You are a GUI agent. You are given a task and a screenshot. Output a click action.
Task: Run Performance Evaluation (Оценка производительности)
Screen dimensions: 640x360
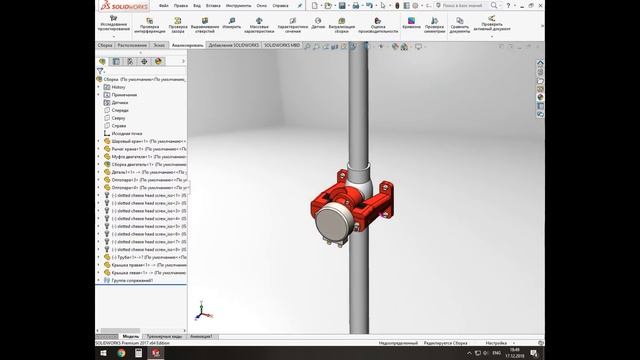[378, 24]
